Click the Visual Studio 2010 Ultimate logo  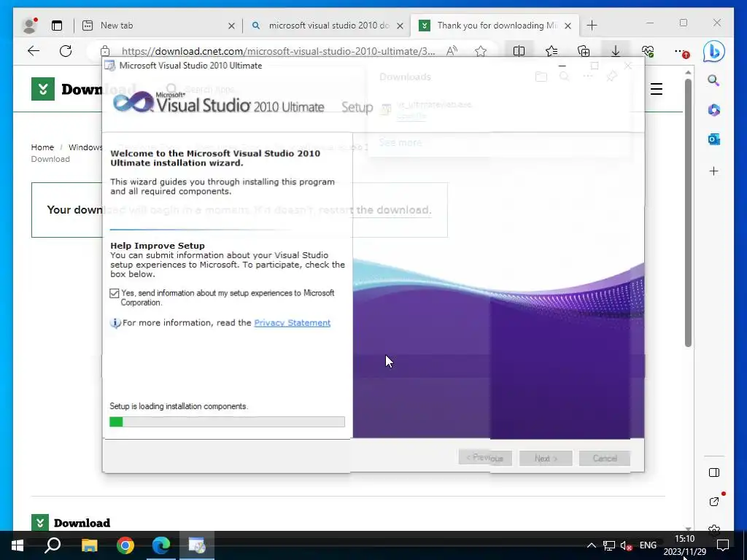coord(218,102)
